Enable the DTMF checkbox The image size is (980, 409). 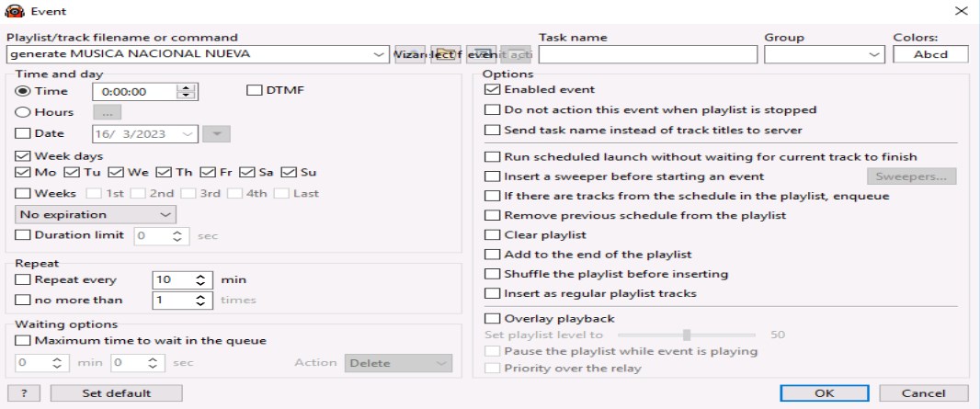coord(255,90)
